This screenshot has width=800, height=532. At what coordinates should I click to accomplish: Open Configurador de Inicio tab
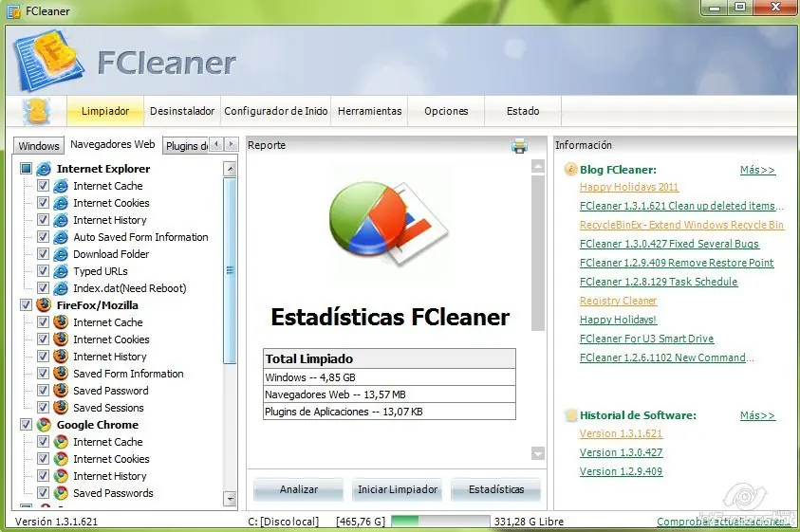(x=275, y=111)
